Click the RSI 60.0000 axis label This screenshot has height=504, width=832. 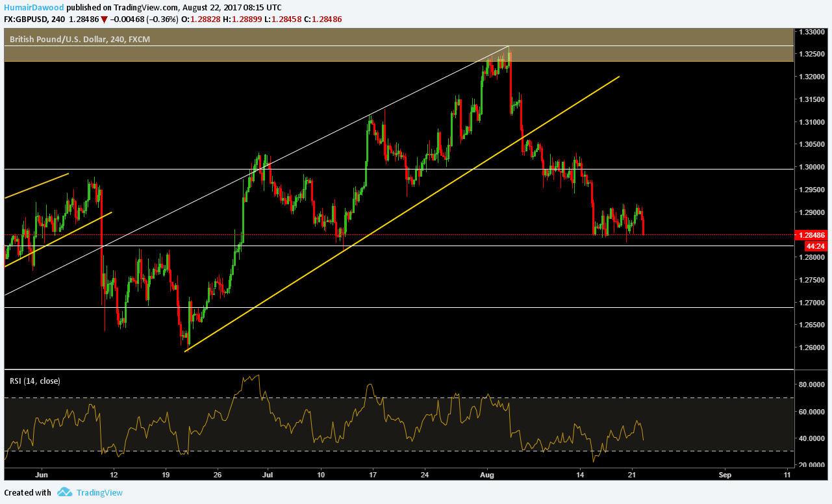click(x=812, y=411)
